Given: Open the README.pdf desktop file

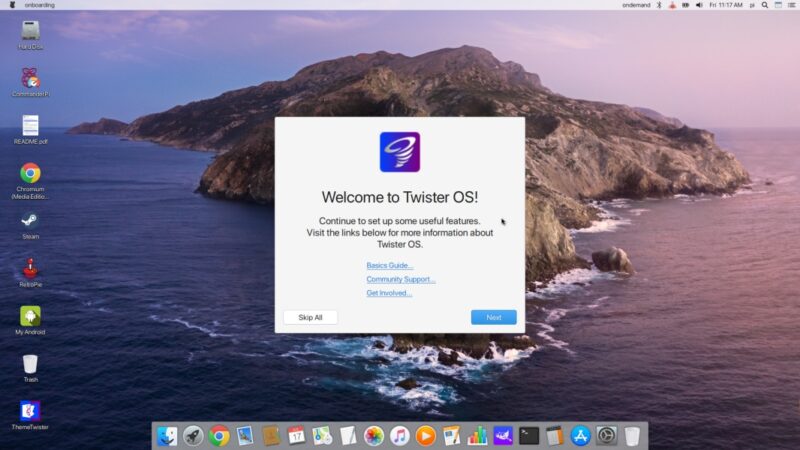Looking at the screenshot, I should (30, 130).
